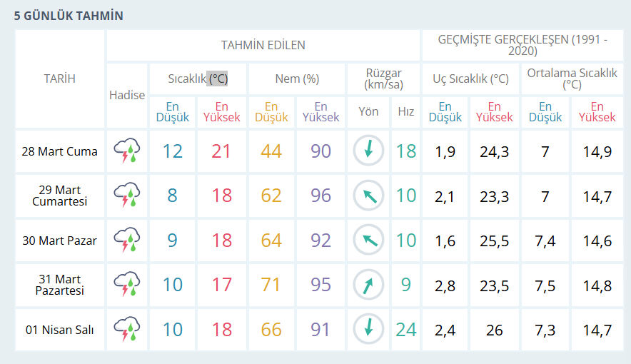Click the low temperature 8 for 29 Mart

[172, 196]
